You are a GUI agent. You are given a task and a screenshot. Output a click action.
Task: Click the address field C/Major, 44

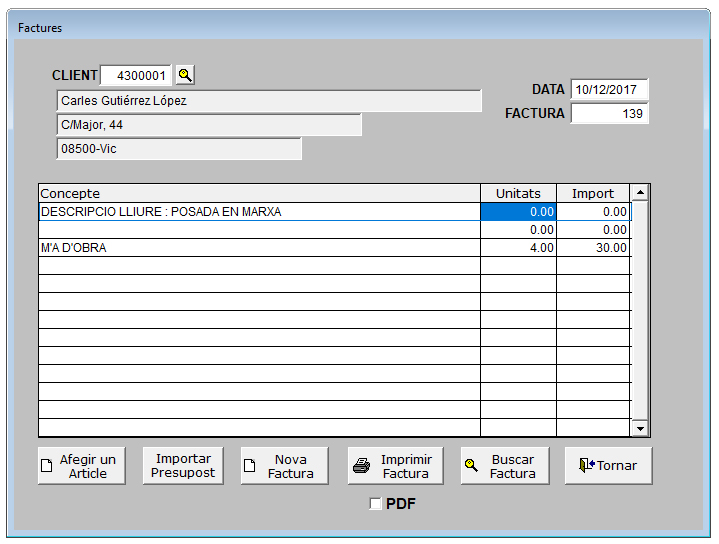coord(209,125)
